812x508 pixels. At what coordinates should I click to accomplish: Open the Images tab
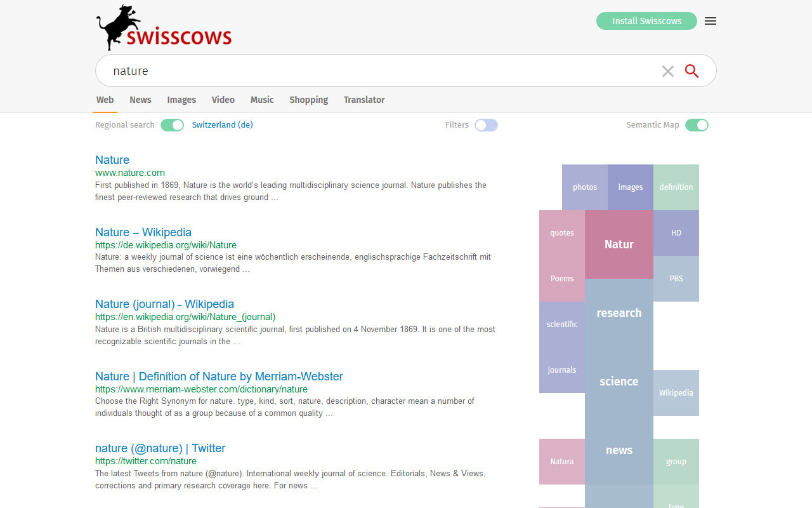pyautogui.click(x=181, y=100)
